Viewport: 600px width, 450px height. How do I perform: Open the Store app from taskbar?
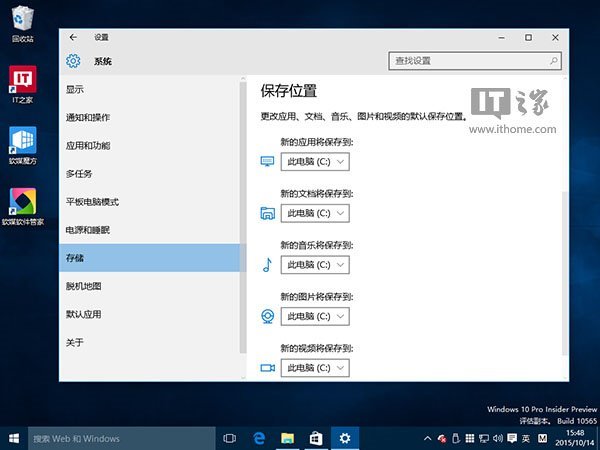[315, 438]
